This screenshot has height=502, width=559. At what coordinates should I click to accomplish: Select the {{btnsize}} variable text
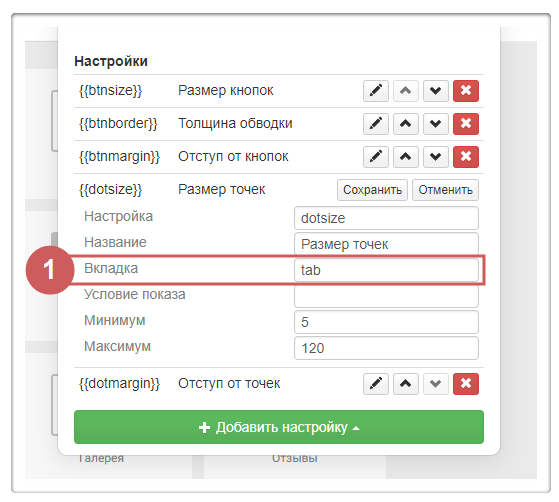click(111, 91)
